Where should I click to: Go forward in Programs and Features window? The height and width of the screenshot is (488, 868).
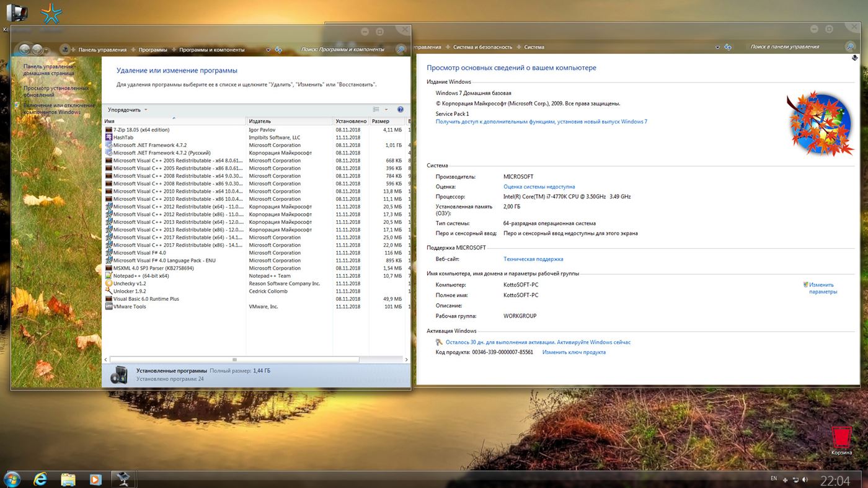point(38,50)
